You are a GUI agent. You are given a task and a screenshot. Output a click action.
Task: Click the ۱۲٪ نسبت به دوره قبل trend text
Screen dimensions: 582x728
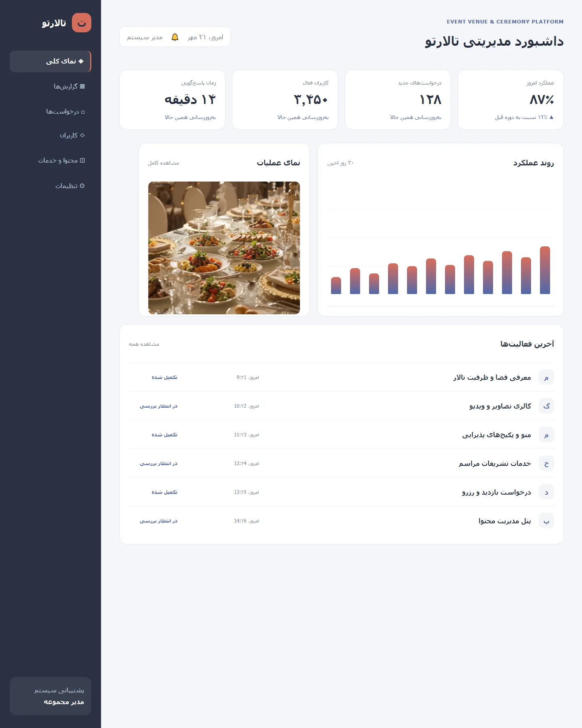[x=524, y=117]
